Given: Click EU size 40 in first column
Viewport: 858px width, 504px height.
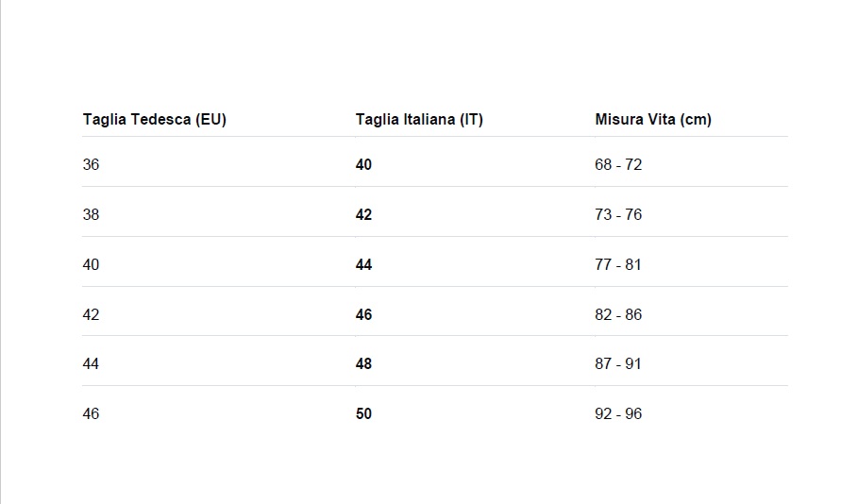Looking at the screenshot, I should pos(91,264).
